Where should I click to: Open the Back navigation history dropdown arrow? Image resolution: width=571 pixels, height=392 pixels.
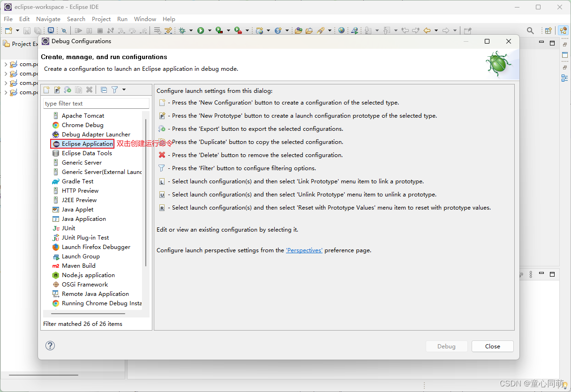tap(436, 30)
